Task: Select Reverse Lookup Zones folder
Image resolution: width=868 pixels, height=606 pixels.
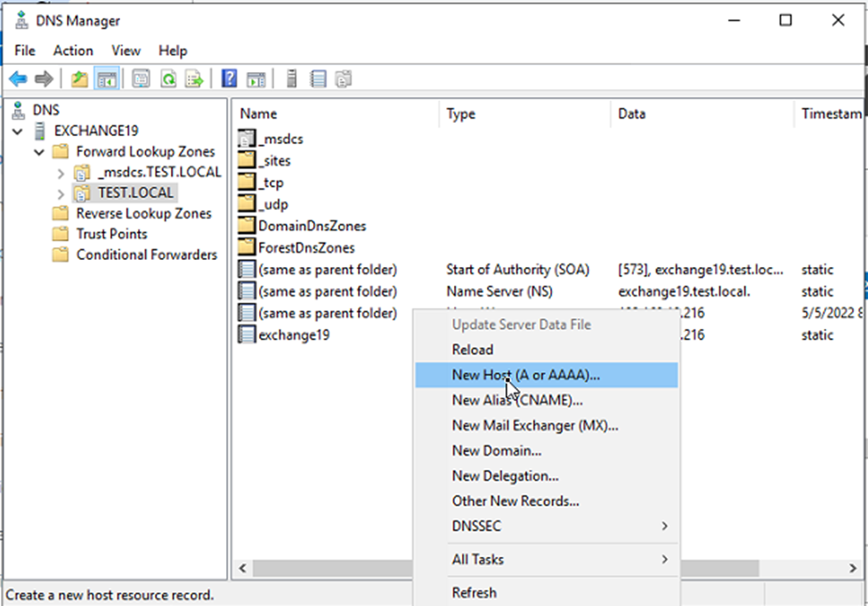Action: (143, 214)
